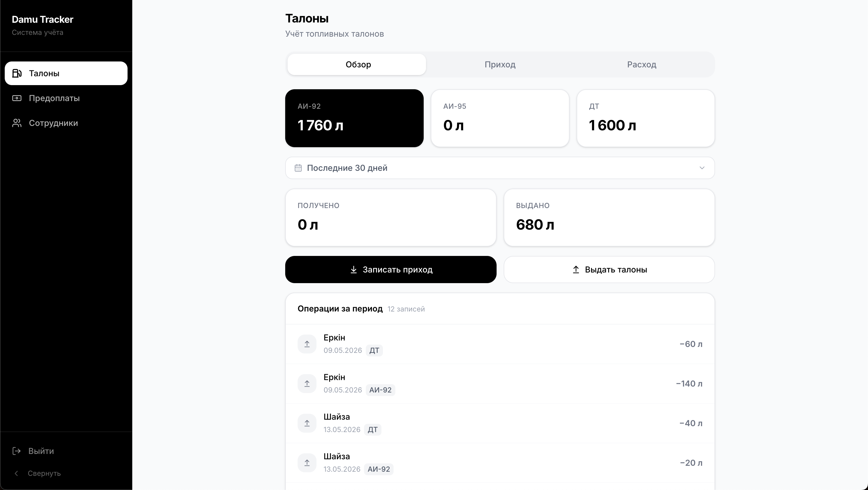Click the 12 записей count label
Image resolution: width=868 pixels, height=490 pixels.
click(406, 309)
